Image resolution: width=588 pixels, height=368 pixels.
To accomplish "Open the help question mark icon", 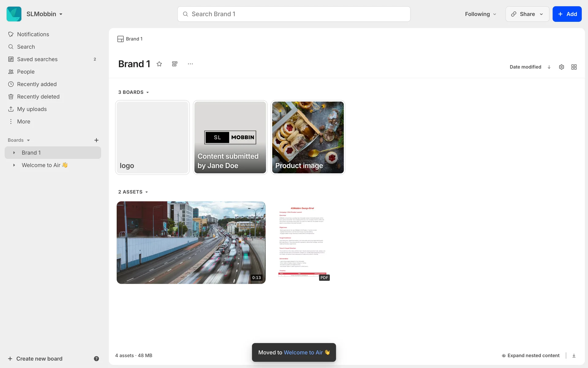I will click(x=96, y=358).
